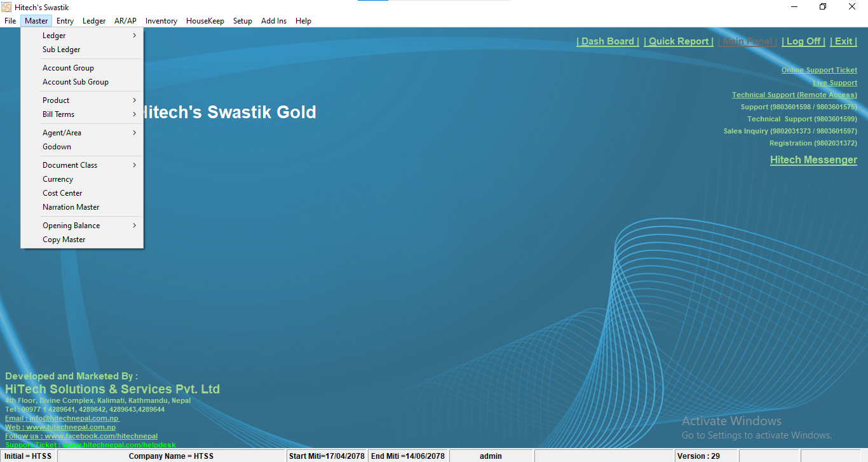
Task: Click Log Off link
Action: [803, 41]
